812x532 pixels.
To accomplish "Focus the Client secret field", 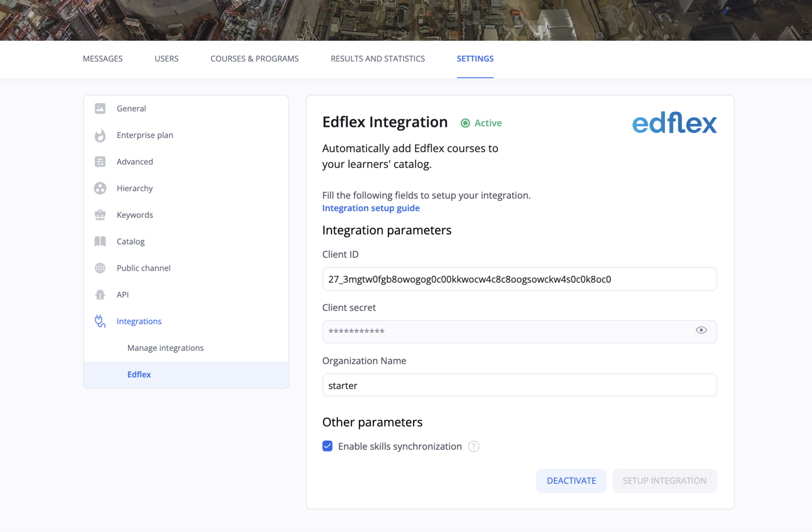I will tap(520, 331).
